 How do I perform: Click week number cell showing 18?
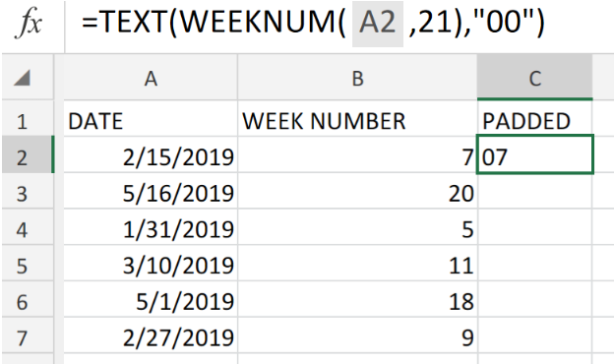click(x=357, y=299)
